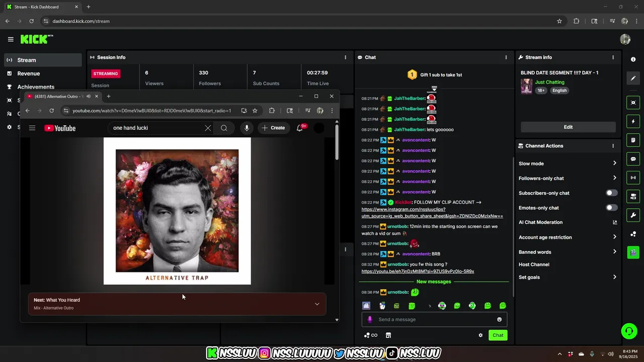This screenshot has width=644, height=362.
Task: Expand Banned words settings
Action: click(x=614, y=252)
